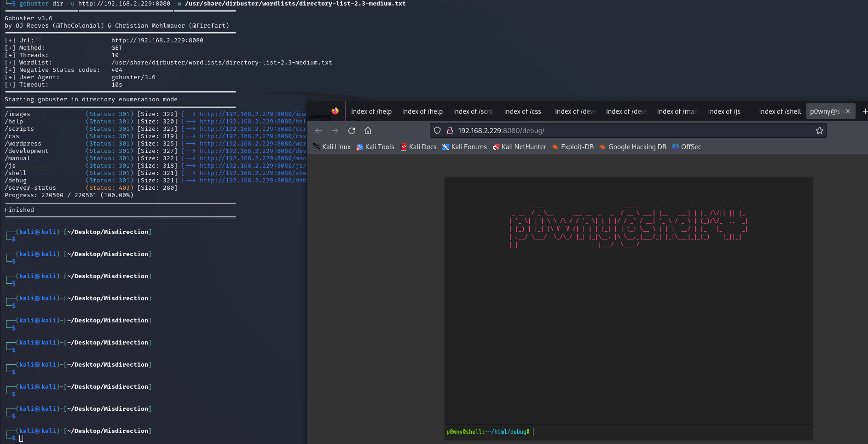Image resolution: width=868 pixels, height=444 pixels.
Task: Switch to the Index of /js tab
Action: (729, 111)
